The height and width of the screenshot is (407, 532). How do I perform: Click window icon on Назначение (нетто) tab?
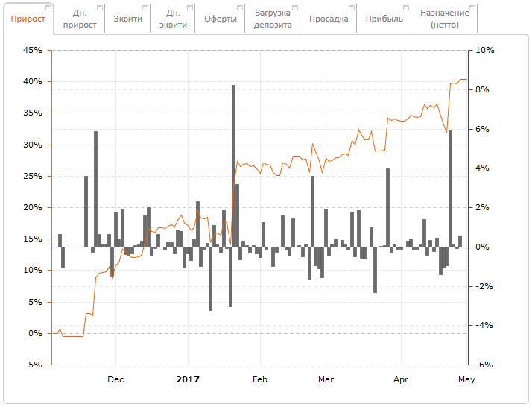point(472,7)
